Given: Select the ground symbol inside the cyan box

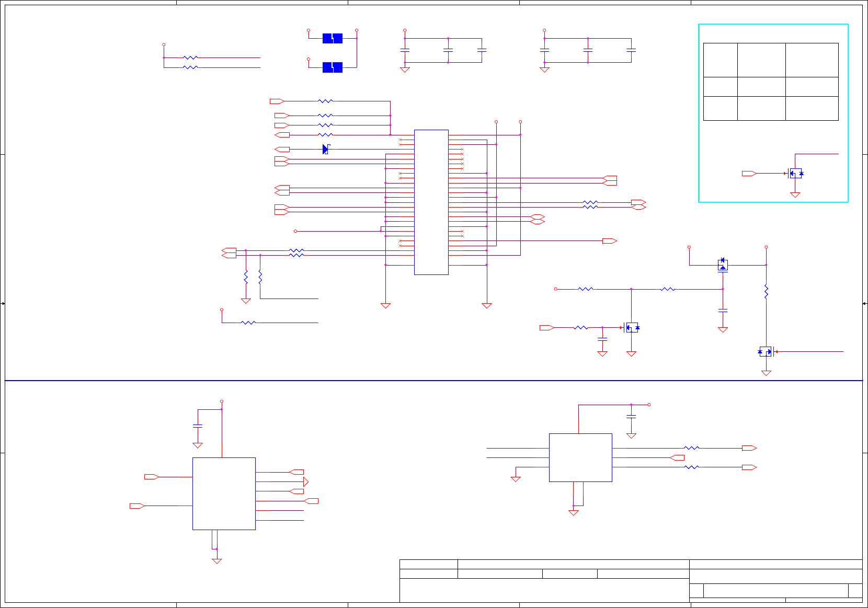Looking at the screenshot, I should pyautogui.click(x=795, y=195).
